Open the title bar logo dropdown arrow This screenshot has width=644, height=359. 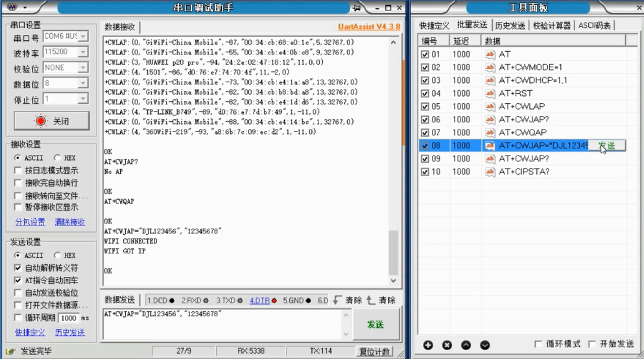click(x=25, y=8)
